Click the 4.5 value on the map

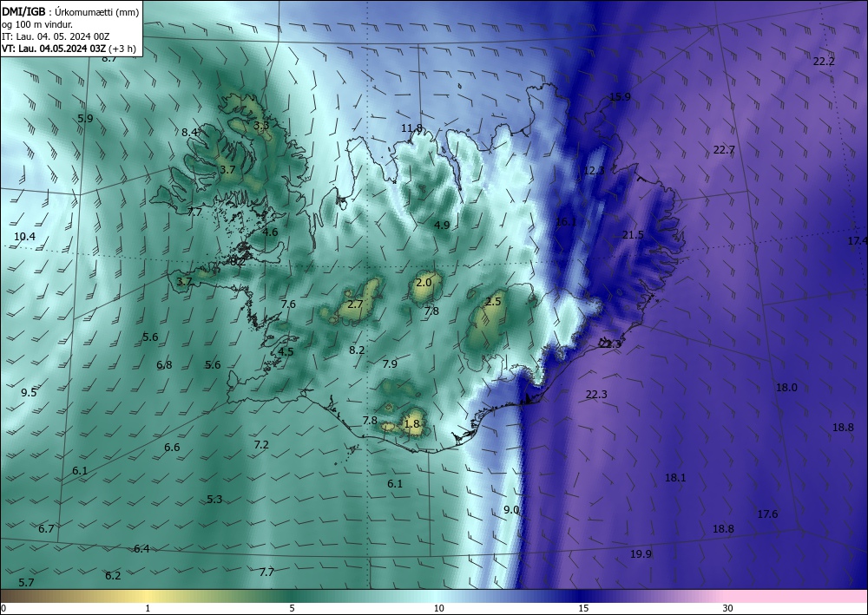[286, 352]
